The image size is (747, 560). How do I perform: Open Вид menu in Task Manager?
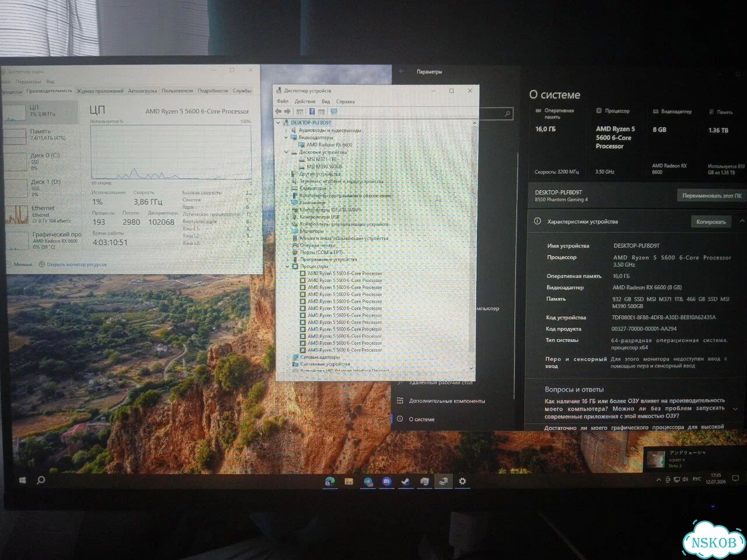click(x=51, y=82)
